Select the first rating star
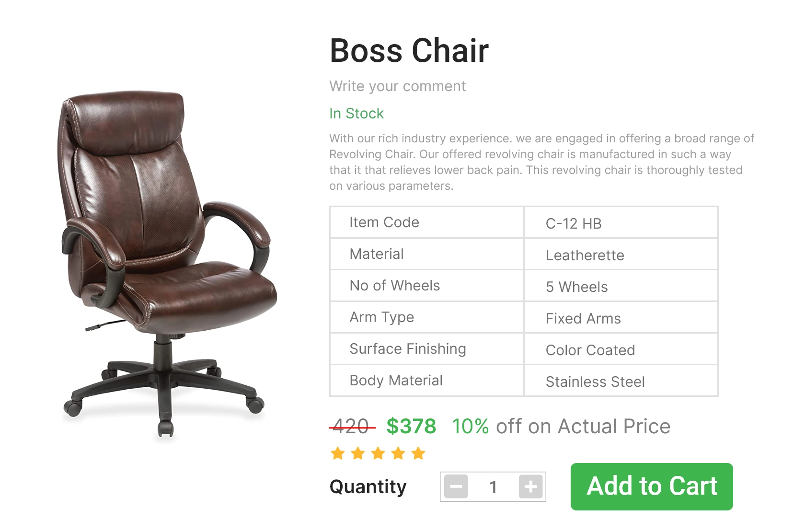The width and height of the screenshot is (805, 532). point(338,453)
